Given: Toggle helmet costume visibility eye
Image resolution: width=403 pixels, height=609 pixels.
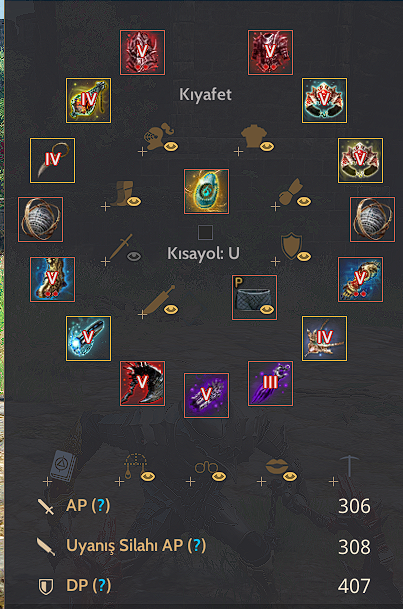Looking at the screenshot, I should (x=171, y=146).
